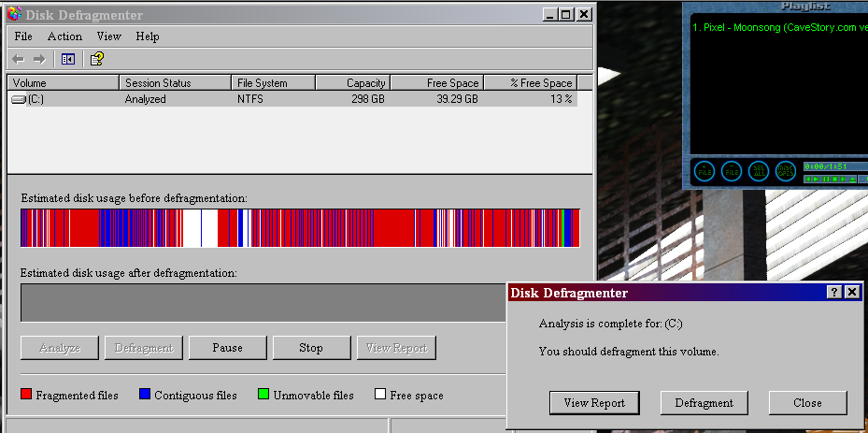Skip to previous track in Playlist window
Image resolution: width=868 pixels, height=433 pixels.
[807, 179]
